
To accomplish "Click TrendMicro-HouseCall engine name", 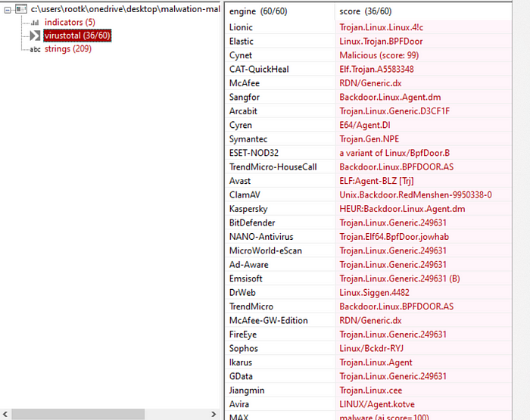I will 273,167.
